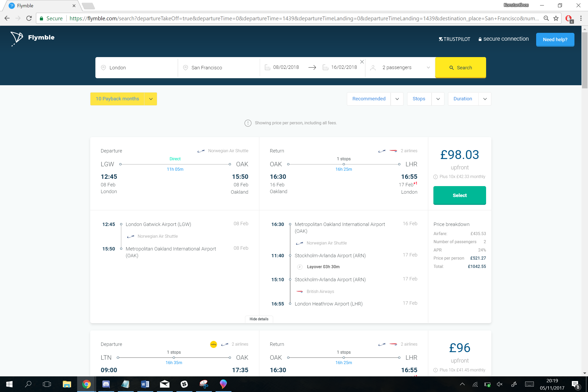Click the Stops filter button
The width and height of the screenshot is (588, 392).
tap(419, 99)
